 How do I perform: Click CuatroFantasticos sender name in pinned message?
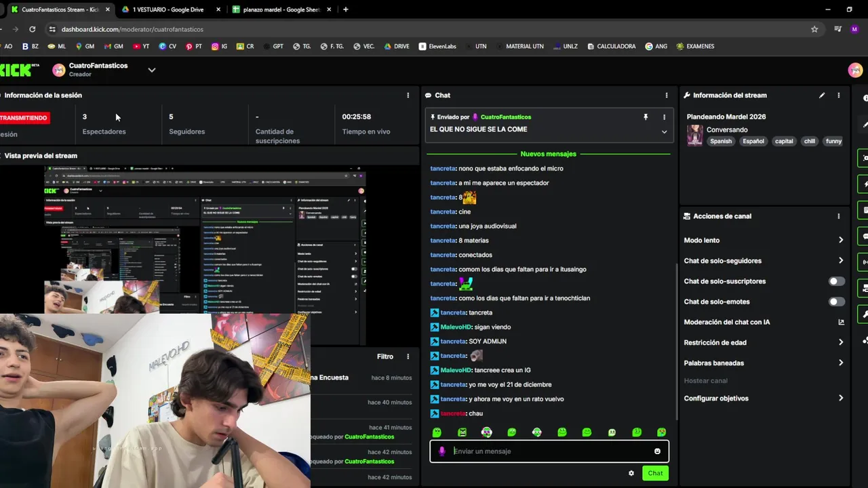(506, 117)
